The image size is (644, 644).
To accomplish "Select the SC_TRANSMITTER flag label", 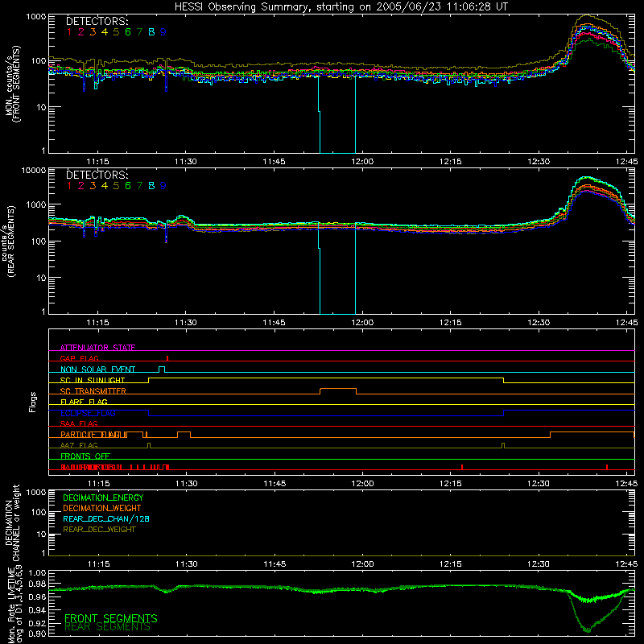I will [x=93, y=391].
